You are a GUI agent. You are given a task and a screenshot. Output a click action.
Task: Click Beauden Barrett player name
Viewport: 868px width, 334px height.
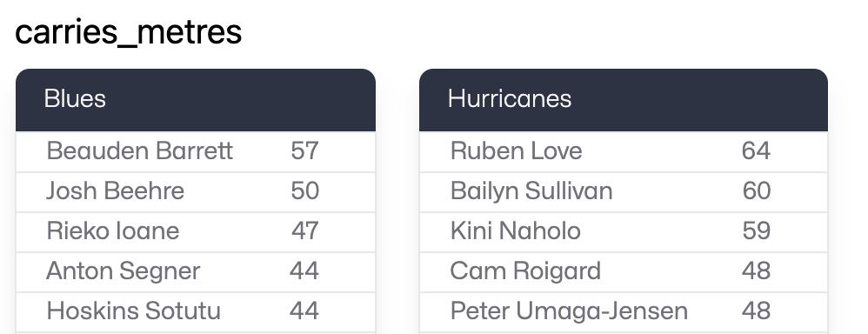pyautogui.click(x=139, y=150)
